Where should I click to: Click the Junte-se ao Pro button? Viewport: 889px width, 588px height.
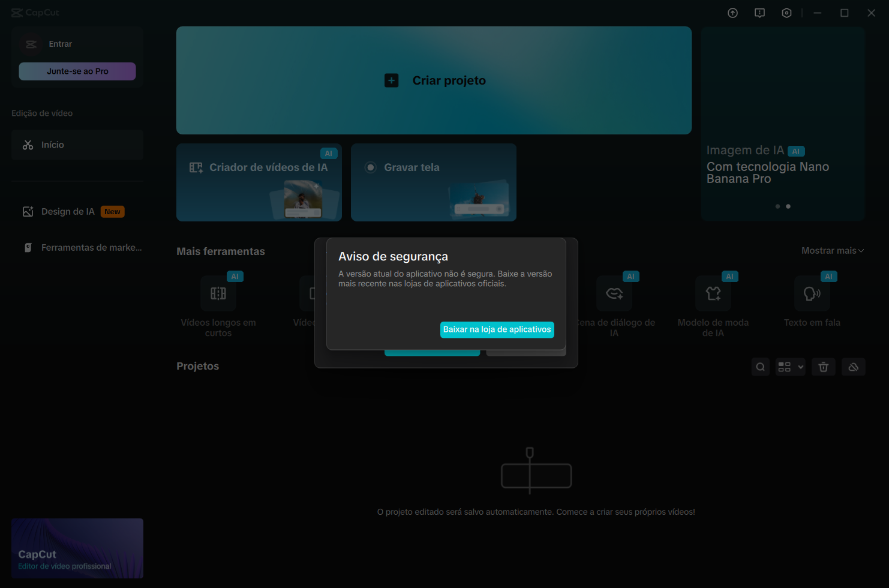[x=77, y=71]
